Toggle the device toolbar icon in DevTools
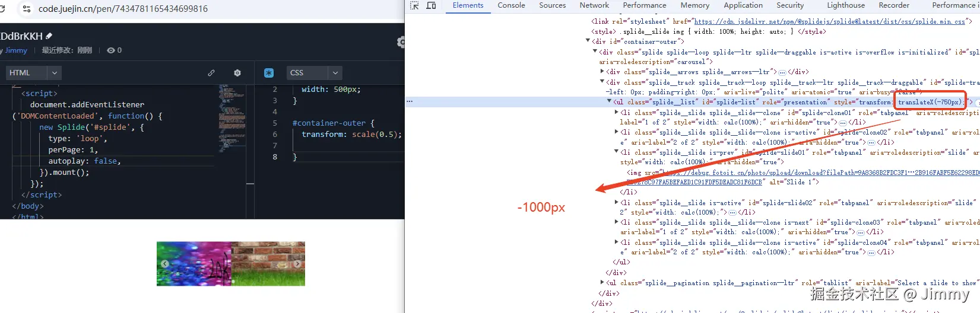The height and width of the screenshot is (313, 980). [x=432, y=5]
